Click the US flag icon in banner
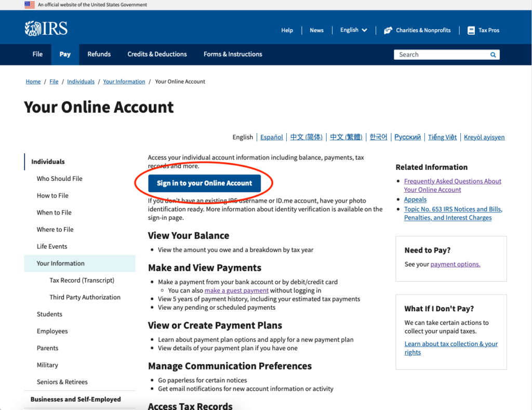The height and width of the screenshot is (410, 532). (30, 5)
